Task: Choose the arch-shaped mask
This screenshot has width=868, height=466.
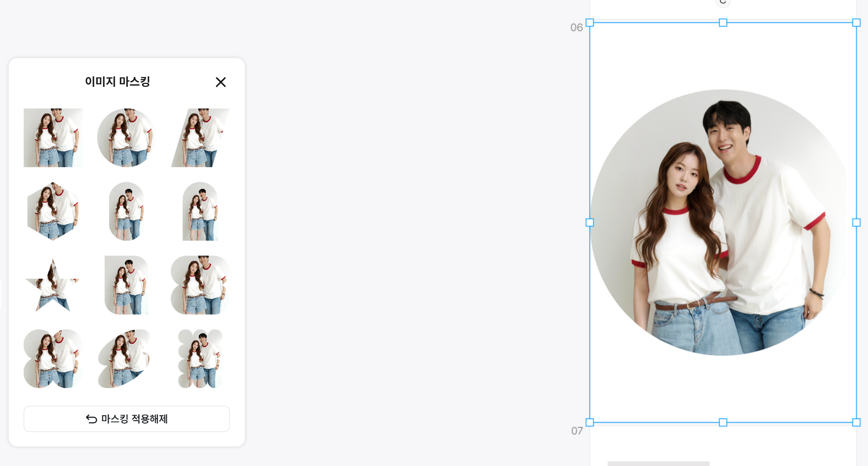Action: [x=200, y=211]
